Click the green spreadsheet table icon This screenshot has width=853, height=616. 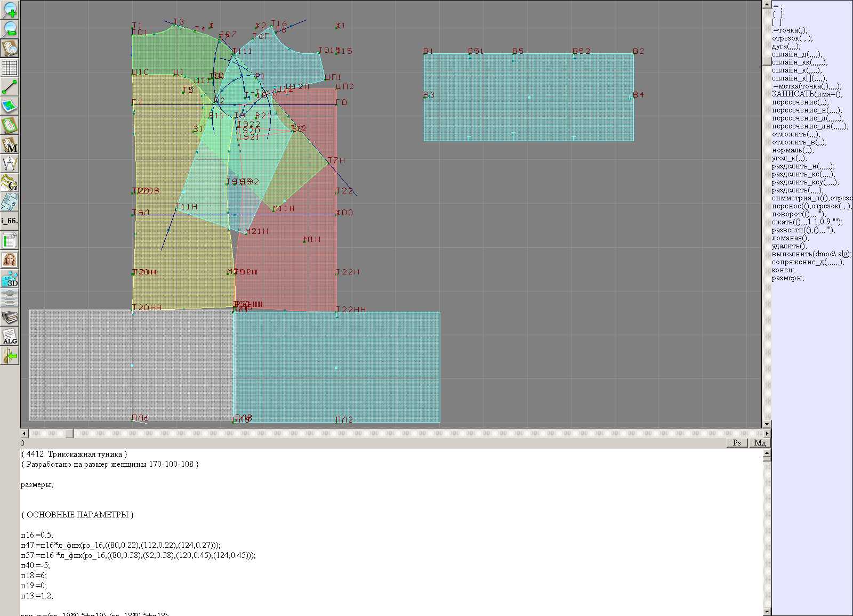(x=10, y=240)
